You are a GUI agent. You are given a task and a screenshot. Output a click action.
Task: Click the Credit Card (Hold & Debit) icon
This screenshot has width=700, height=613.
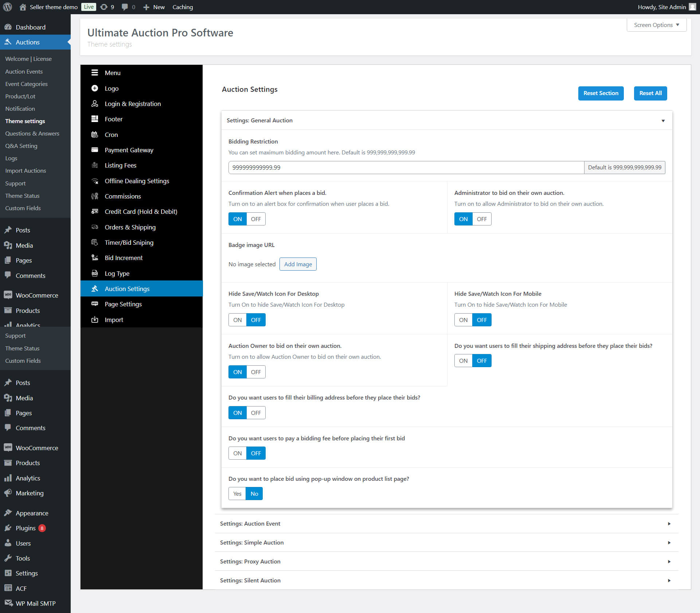95,212
